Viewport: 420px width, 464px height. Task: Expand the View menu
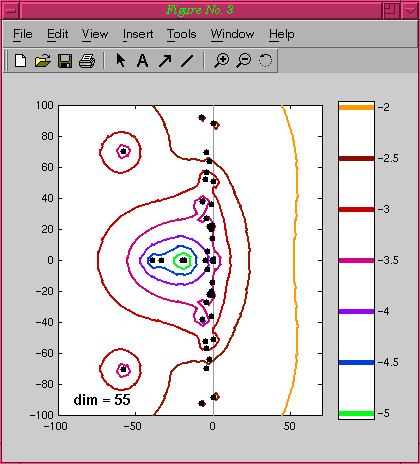coord(95,34)
